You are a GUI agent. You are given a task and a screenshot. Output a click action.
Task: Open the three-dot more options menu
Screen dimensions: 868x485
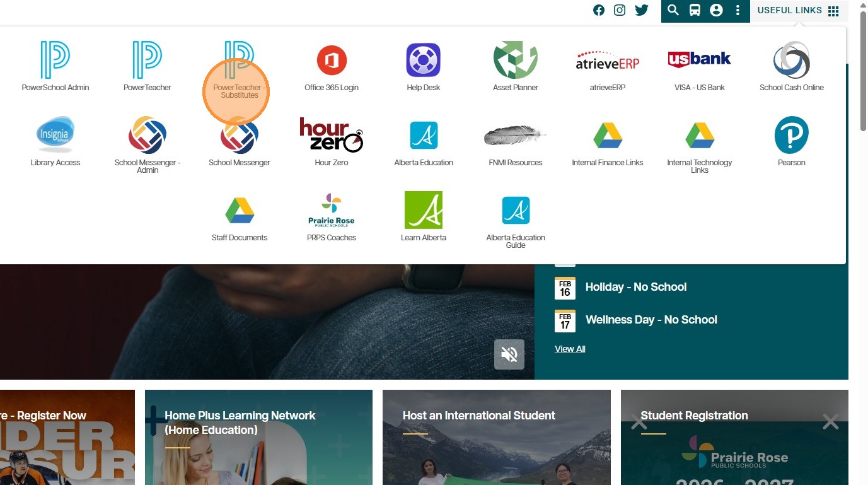tap(738, 10)
